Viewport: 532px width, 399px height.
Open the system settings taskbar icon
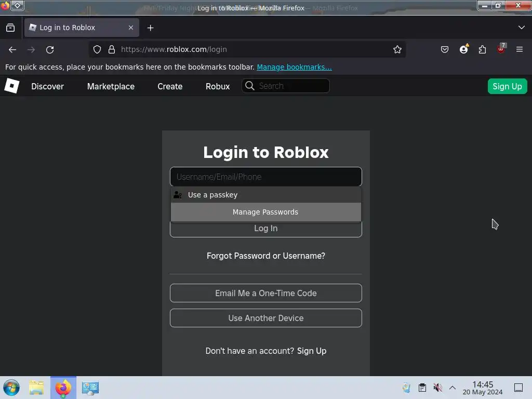click(x=90, y=388)
